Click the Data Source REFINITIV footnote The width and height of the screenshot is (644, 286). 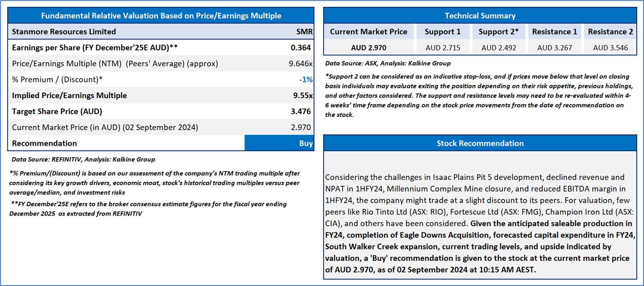click(83, 159)
